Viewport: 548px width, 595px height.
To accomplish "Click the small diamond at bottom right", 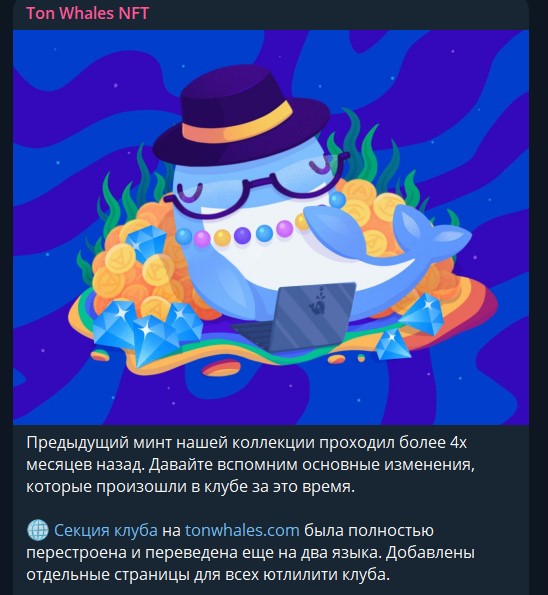I will click(393, 344).
